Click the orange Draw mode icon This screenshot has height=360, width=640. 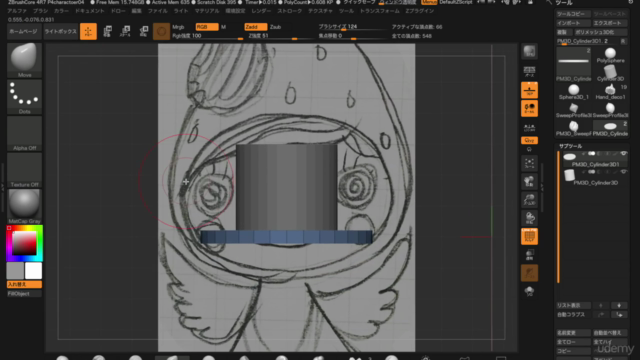[x=88, y=31]
